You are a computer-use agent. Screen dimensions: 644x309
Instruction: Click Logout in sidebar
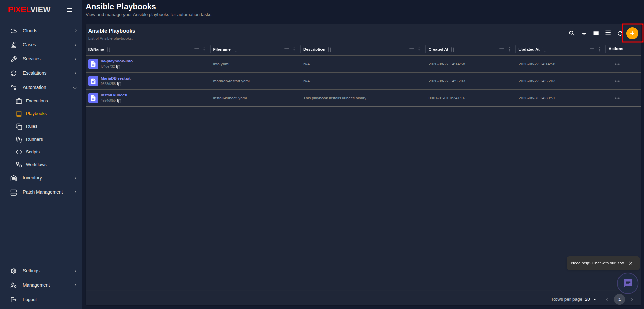(30, 300)
